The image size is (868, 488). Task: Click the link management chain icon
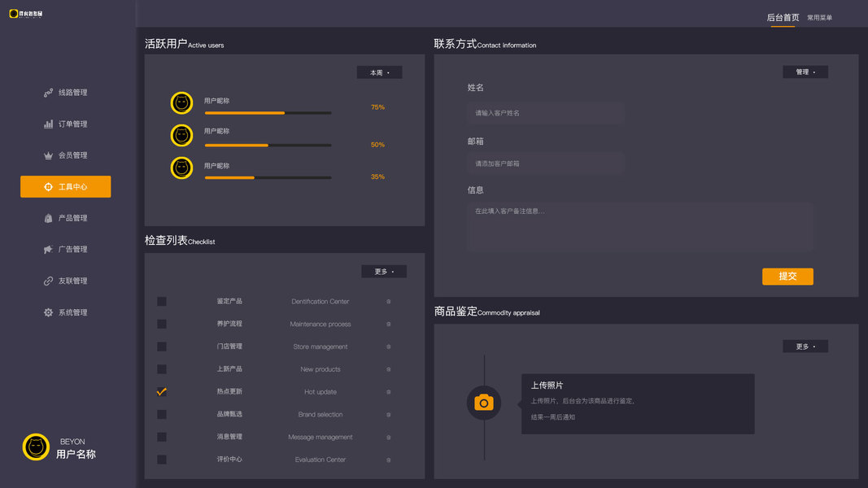48,281
